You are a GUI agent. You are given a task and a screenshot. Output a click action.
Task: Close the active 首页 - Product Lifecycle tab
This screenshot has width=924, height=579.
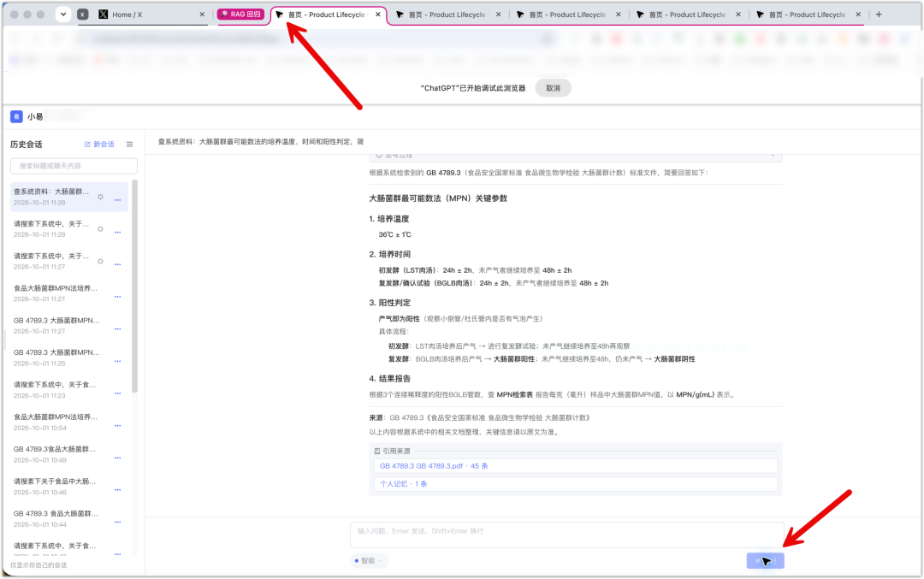point(378,15)
